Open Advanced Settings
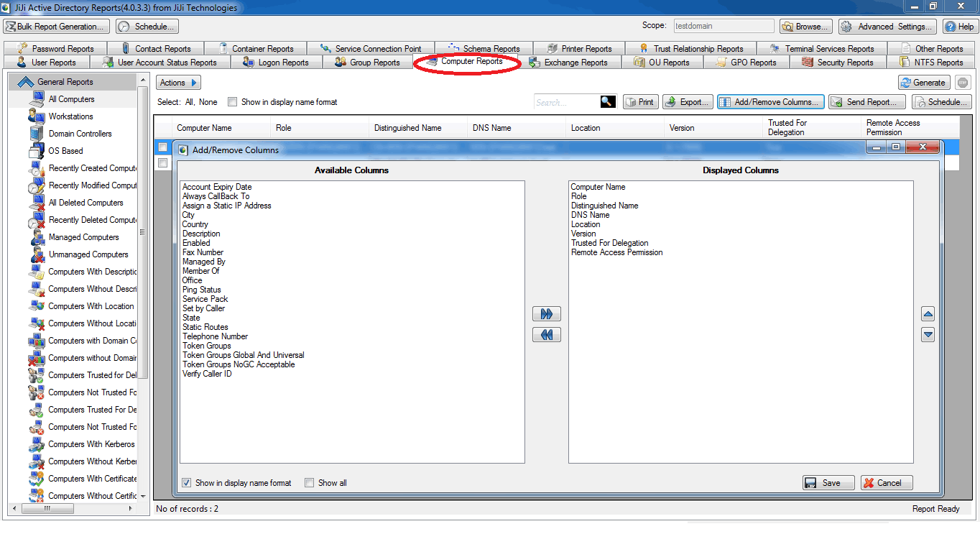980x552 pixels. [888, 27]
